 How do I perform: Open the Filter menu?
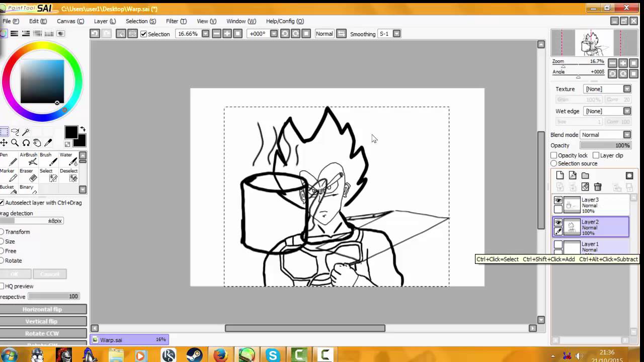point(176,21)
